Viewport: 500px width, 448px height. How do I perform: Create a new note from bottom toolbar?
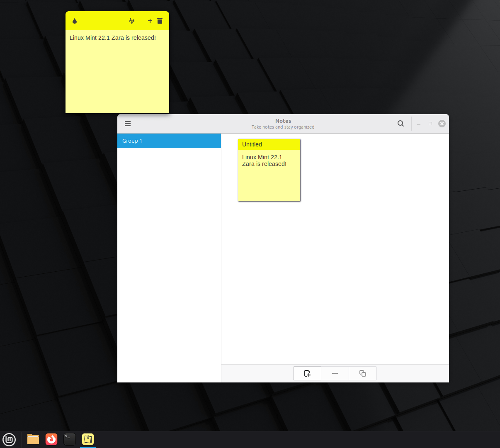307,373
